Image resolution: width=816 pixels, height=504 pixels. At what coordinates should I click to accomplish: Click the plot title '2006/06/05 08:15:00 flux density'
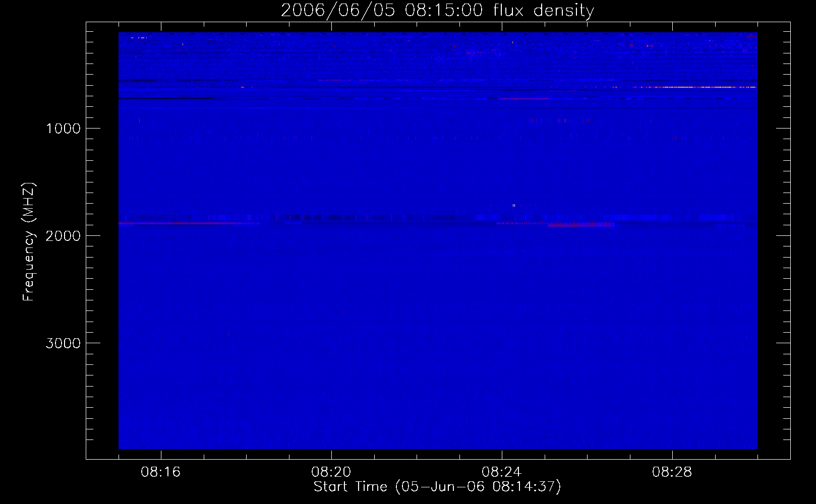tap(437, 11)
